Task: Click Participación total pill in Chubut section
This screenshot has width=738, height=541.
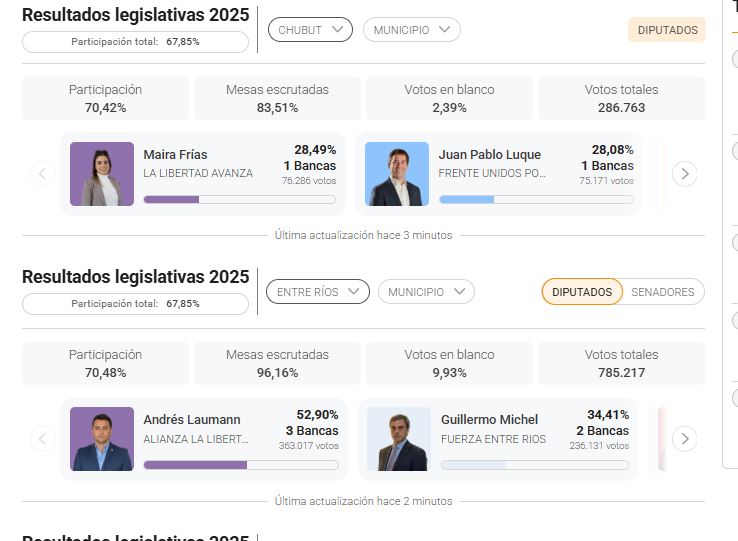Action: [135, 42]
